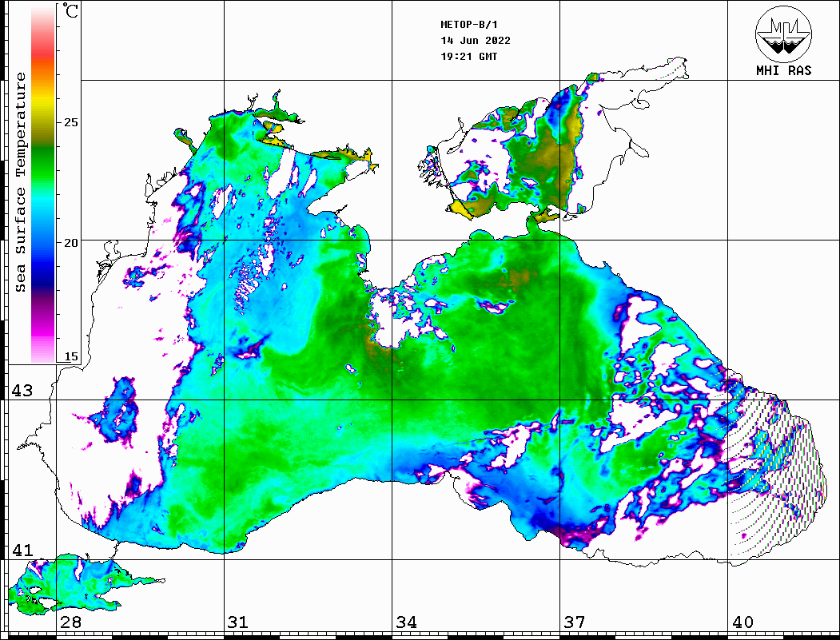Image resolution: width=840 pixels, height=640 pixels.
Task: Click the longitude label '34'
Action: 406,622
